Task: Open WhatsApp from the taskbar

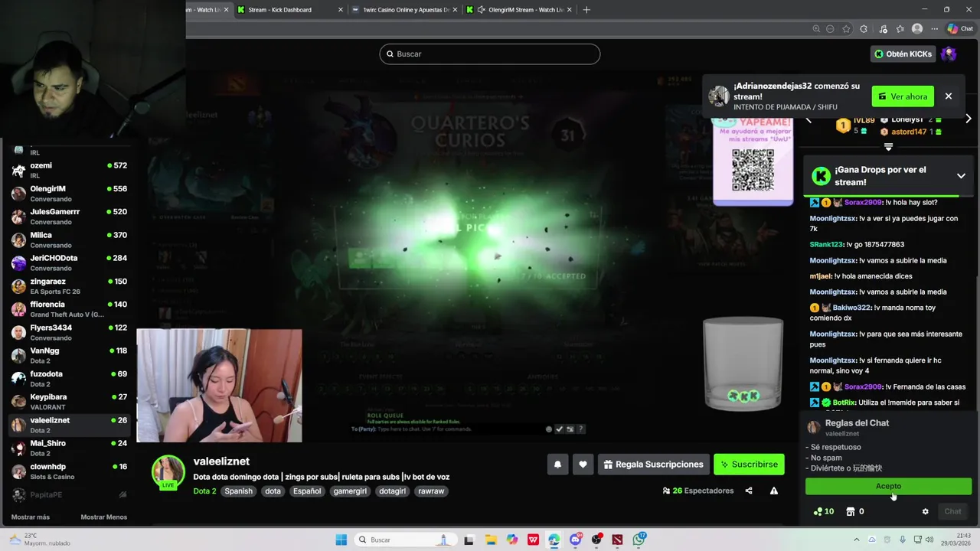Action: 639,540
